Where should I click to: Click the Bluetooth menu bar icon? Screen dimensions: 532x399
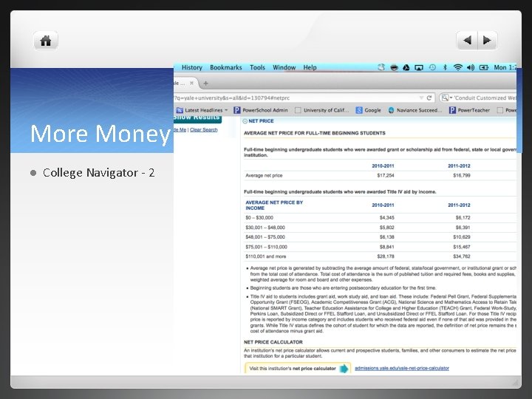(445, 67)
